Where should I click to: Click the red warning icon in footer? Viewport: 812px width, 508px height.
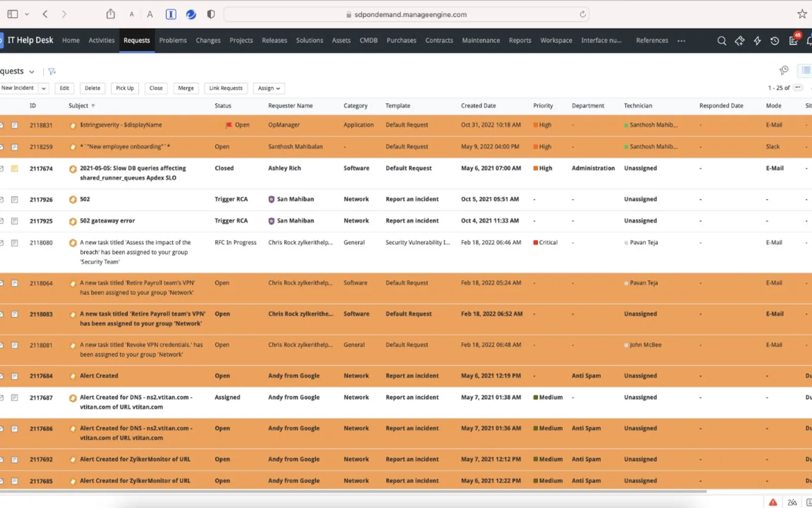click(x=773, y=502)
